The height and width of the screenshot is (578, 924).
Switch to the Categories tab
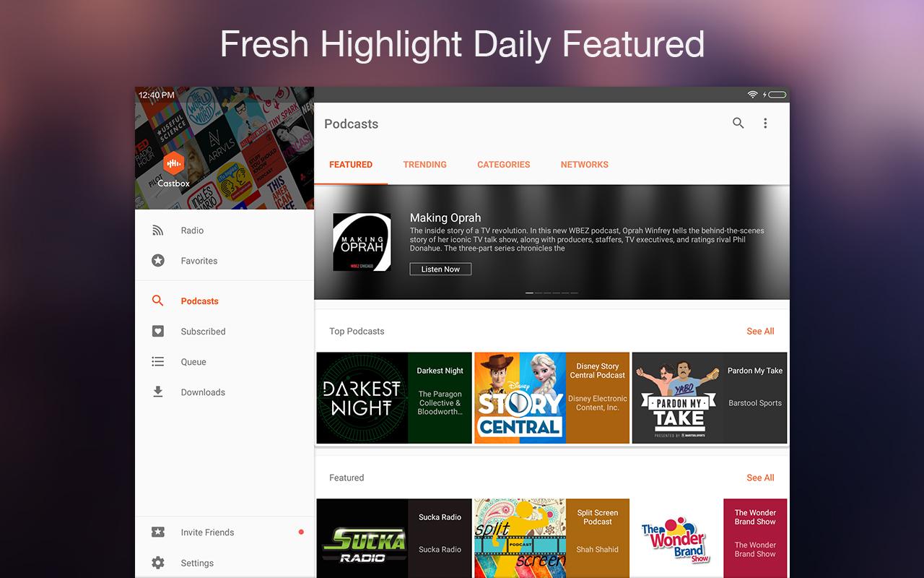coord(503,165)
